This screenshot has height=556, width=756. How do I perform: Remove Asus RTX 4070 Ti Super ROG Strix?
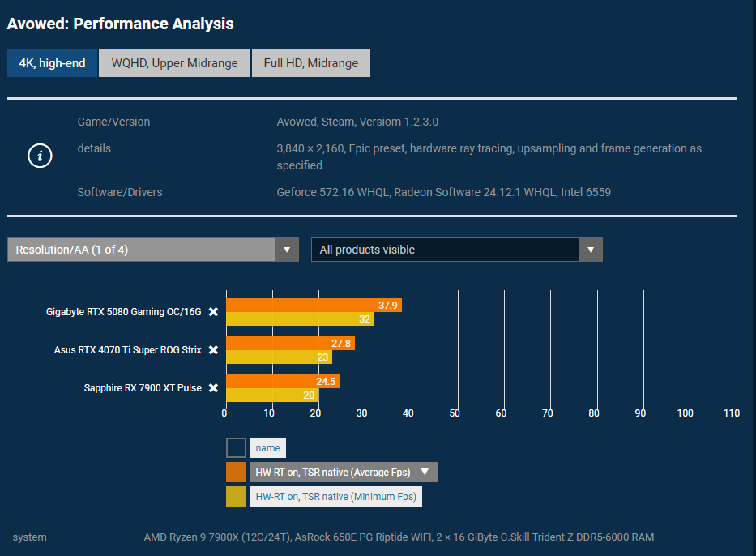point(213,350)
